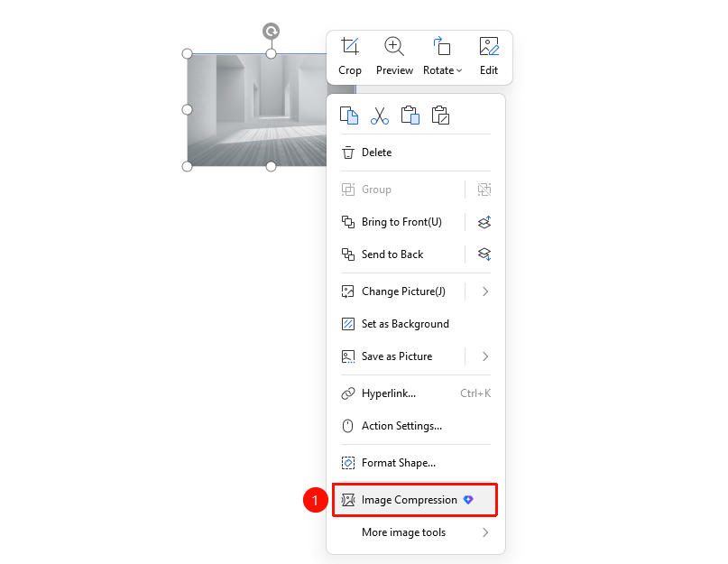Expand the Rotate dropdown arrow
The width and height of the screenshot is (728, 564).
coord(459,70)
